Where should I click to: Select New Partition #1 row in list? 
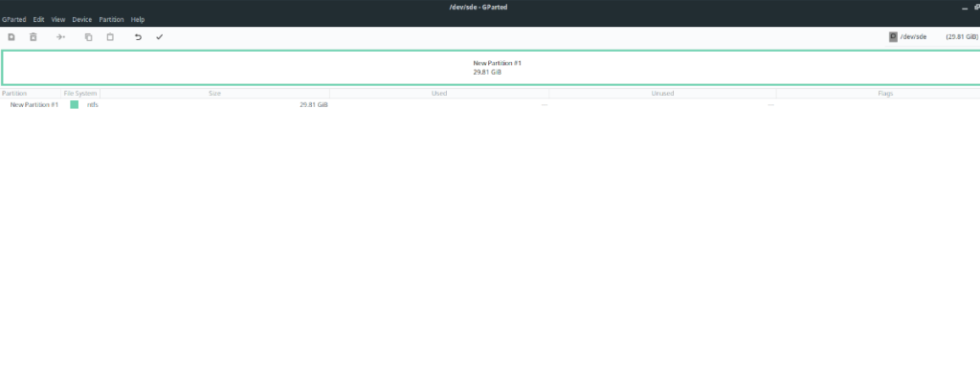coord(34,104)
